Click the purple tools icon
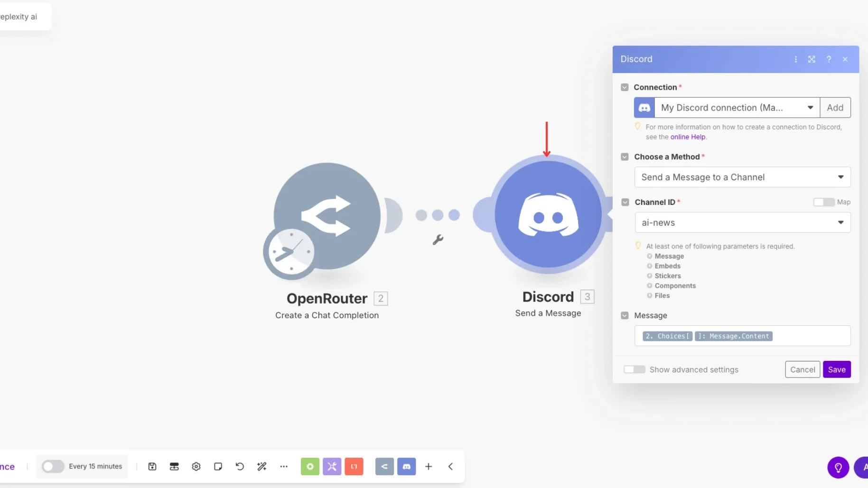Viewport: 868px width, 488px height. [332, 467]
